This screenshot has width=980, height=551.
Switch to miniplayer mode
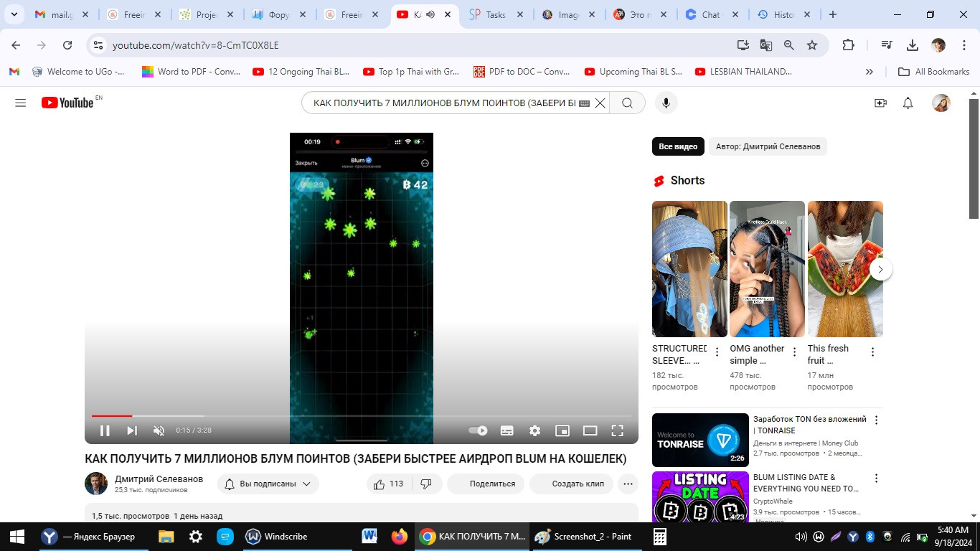tap(562, 430)
